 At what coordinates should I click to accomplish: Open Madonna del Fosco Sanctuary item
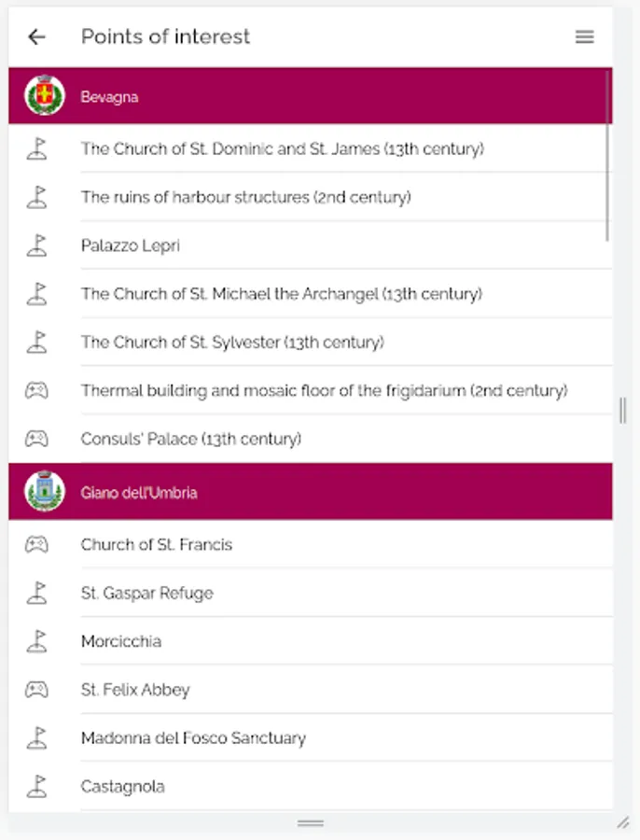click(193, 738)
